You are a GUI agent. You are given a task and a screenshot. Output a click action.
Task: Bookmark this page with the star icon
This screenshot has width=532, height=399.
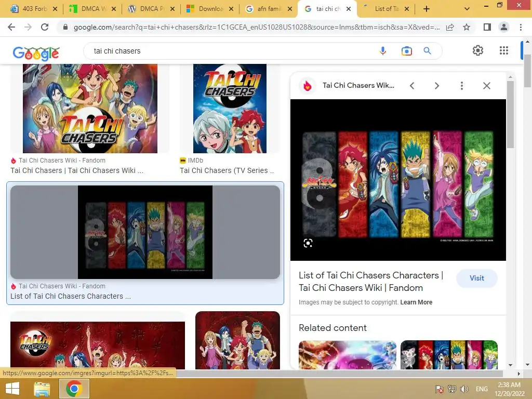(x=467, y=27)
